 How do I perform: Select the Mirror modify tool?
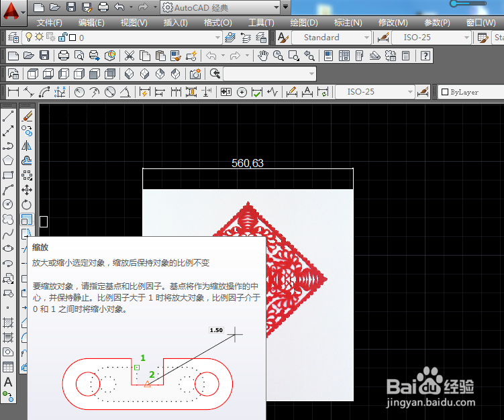pyautogui.click(x=27, y=146)
